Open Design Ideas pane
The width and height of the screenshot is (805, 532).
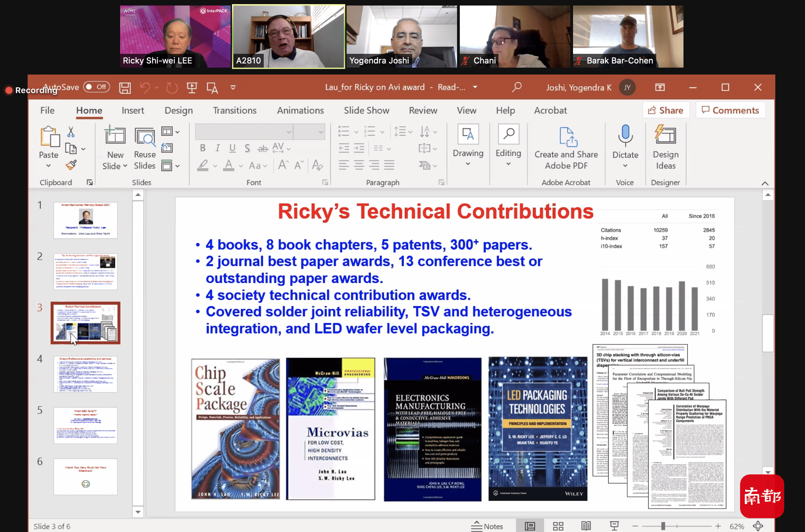coord(665,148)
